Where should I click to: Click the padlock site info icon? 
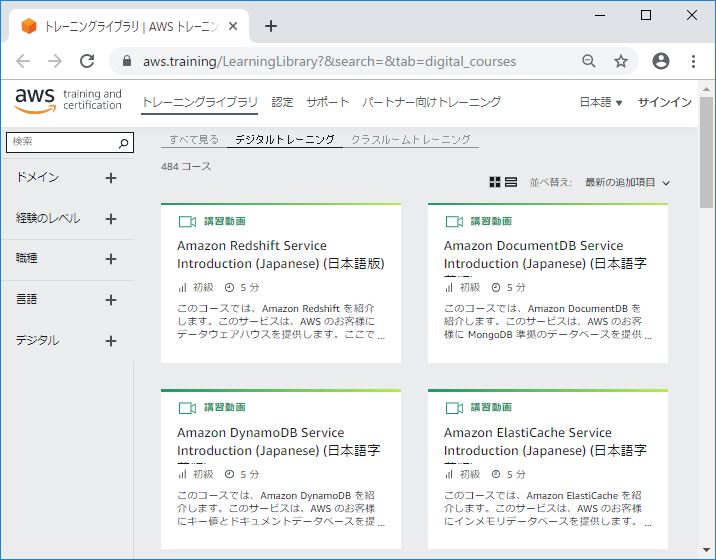(x=127, y=61)
